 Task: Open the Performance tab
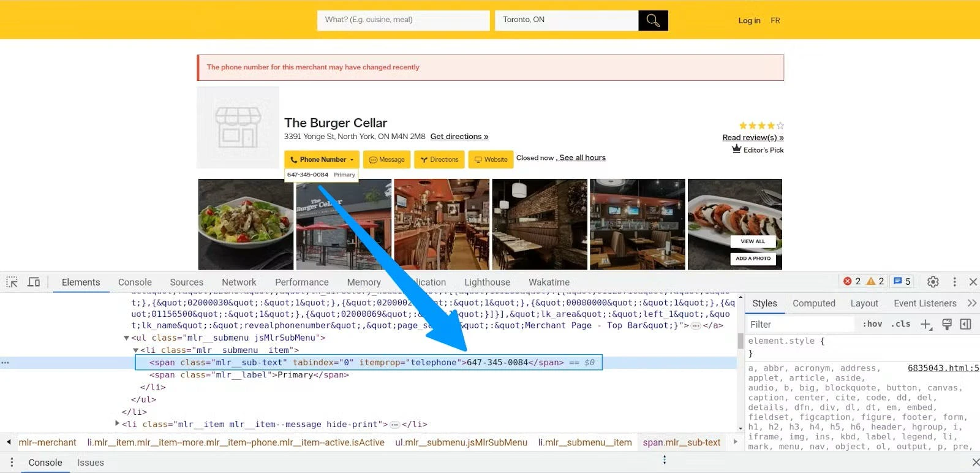tap(302, 282)
